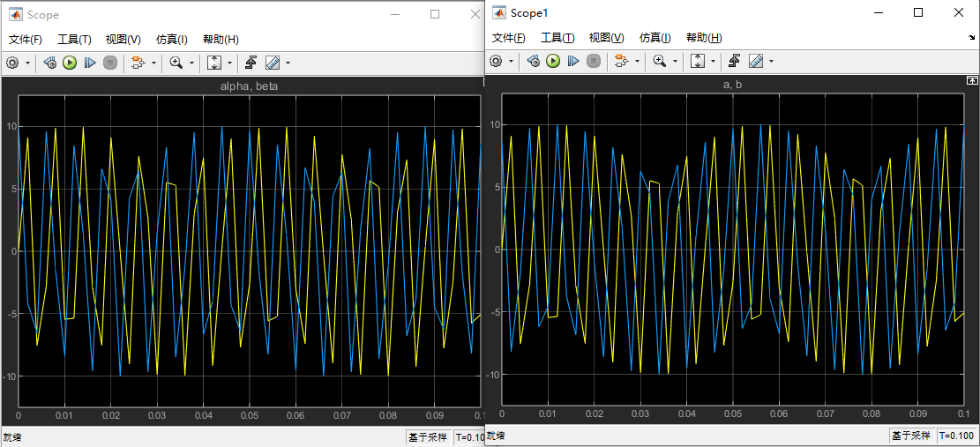Image resolution: width=980 pixels, height=447 pixels.
Task: Click dock arrow at Scope1 menu bar corner
Action: pyautogui.click(x=972, y=38)
